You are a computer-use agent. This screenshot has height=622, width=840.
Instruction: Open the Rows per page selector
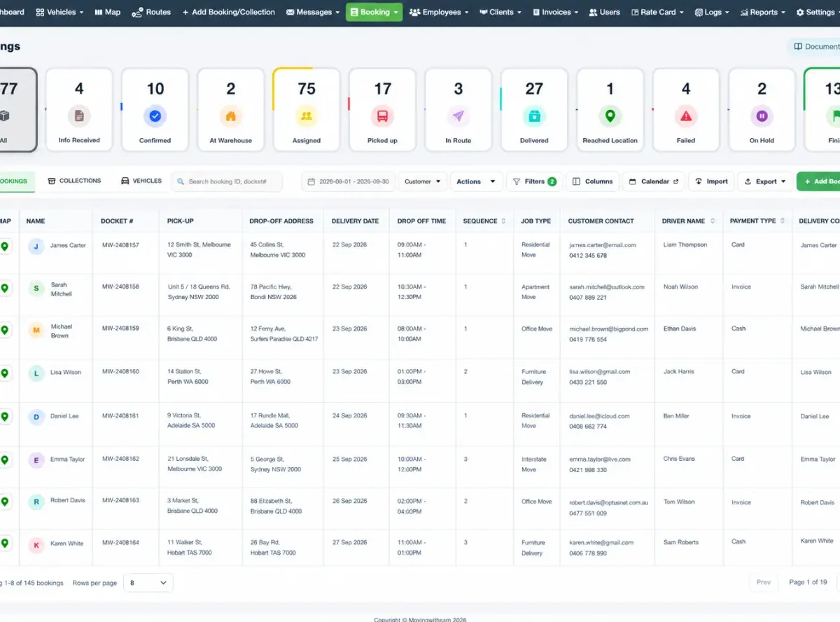(x=148, y=583)
